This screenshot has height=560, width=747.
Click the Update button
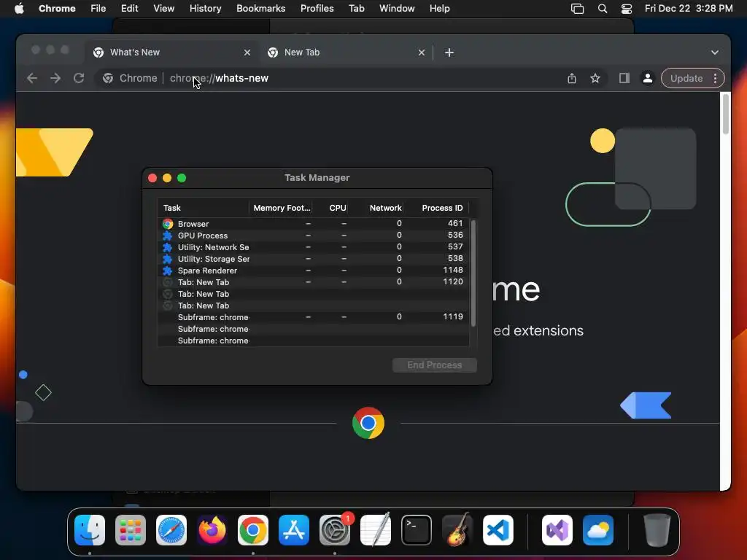(686, 78)
